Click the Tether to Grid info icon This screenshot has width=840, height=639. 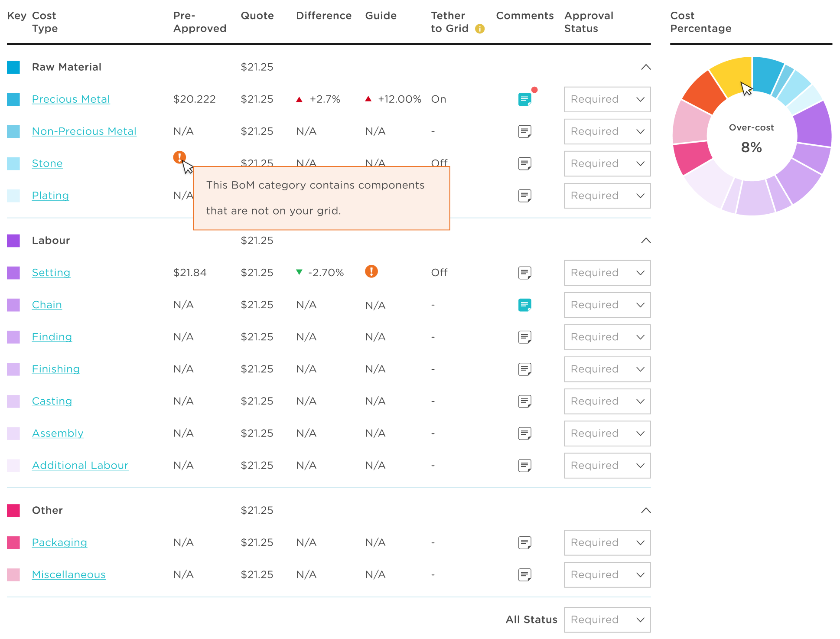click(479, 29)
